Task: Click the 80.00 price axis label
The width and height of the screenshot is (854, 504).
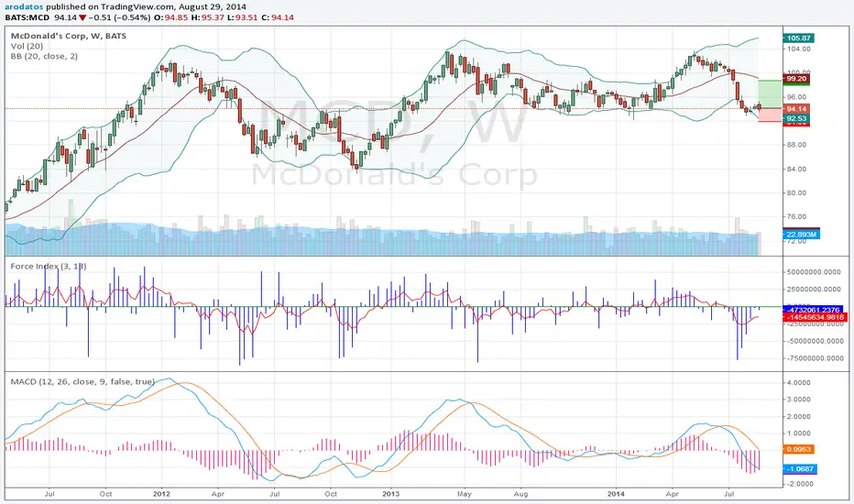Action: [799, 192]
